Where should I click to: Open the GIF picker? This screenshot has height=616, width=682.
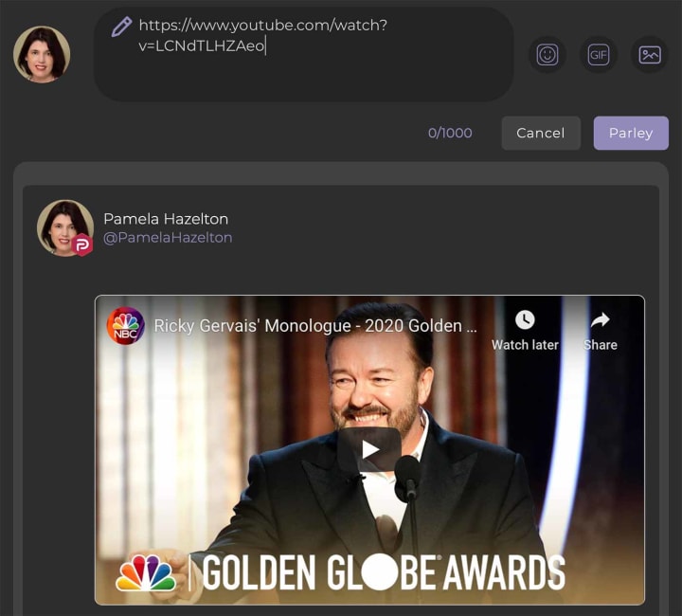pos(599,55)
